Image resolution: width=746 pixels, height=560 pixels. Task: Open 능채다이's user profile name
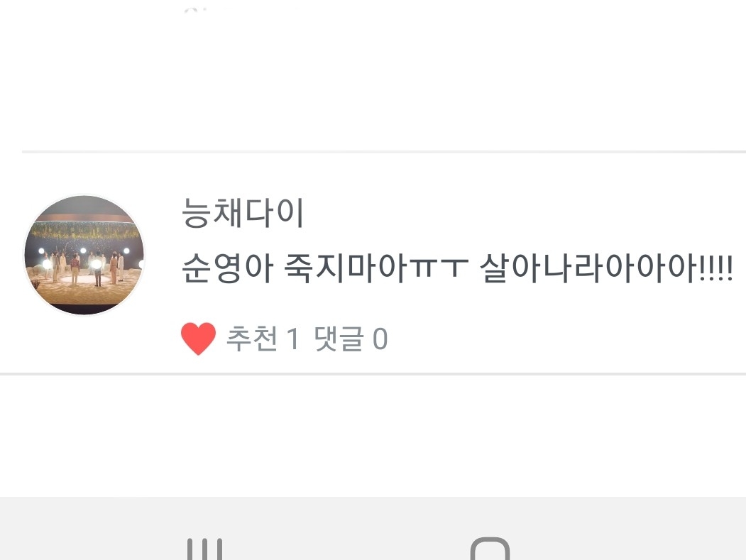243,212
